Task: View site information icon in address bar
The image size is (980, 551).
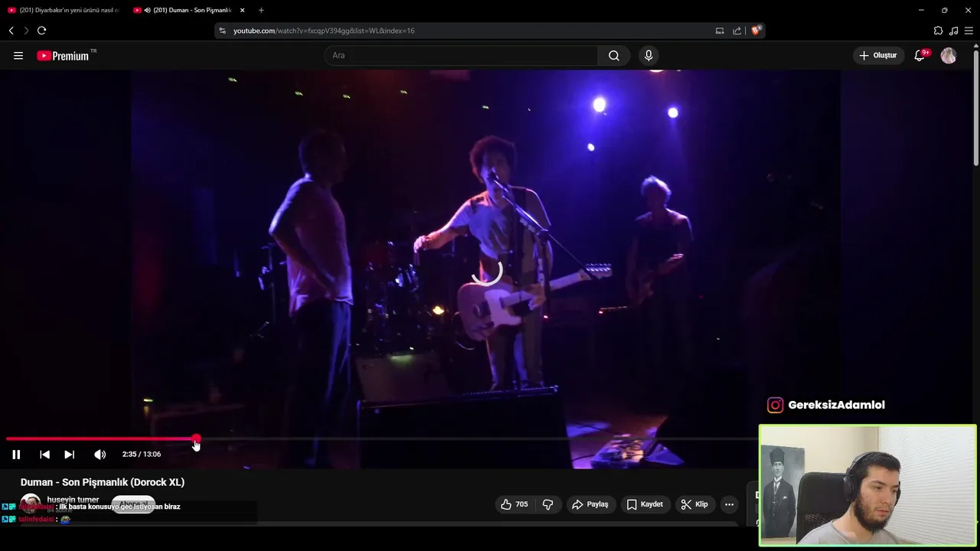Action: pos(223,31)
